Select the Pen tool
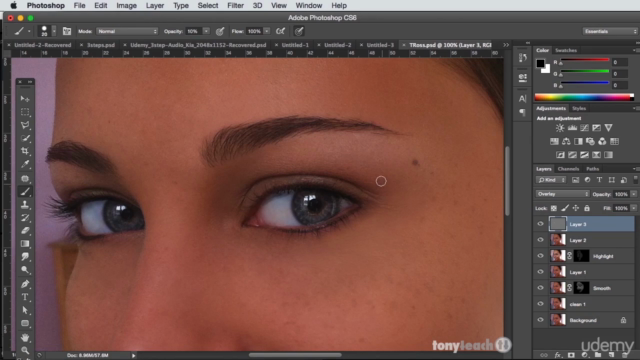 point(25,284)
